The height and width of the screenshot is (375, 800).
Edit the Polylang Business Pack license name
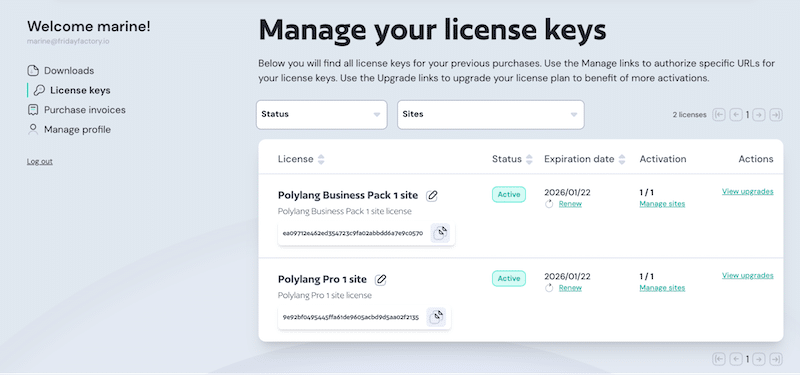click(432, 195)
